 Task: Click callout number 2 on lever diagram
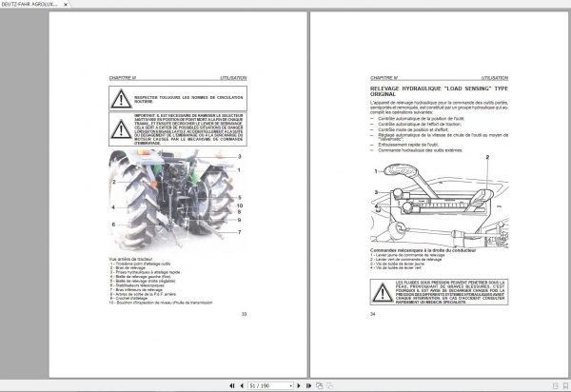tap(487, 158)
